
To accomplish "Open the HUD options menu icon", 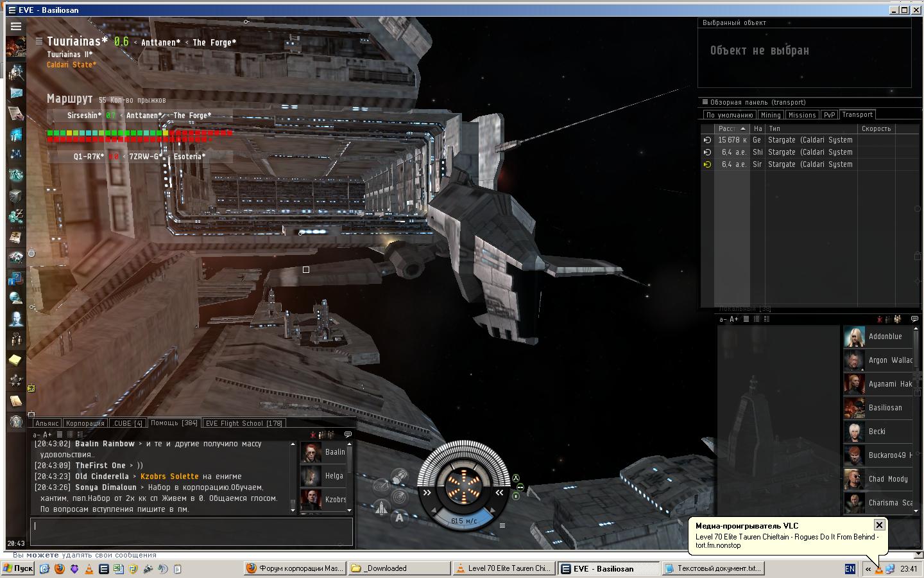I will click(x=502, y=525).
